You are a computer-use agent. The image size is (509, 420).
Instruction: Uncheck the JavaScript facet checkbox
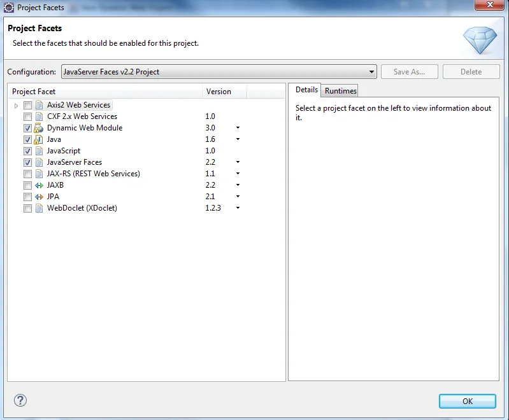(27, 151)
